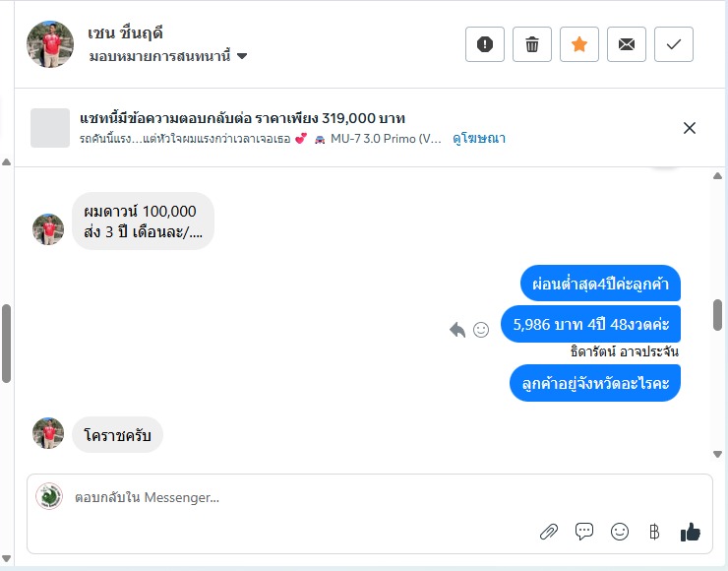
Task: Click the chat scrollbar thumb
Action: 718,315
